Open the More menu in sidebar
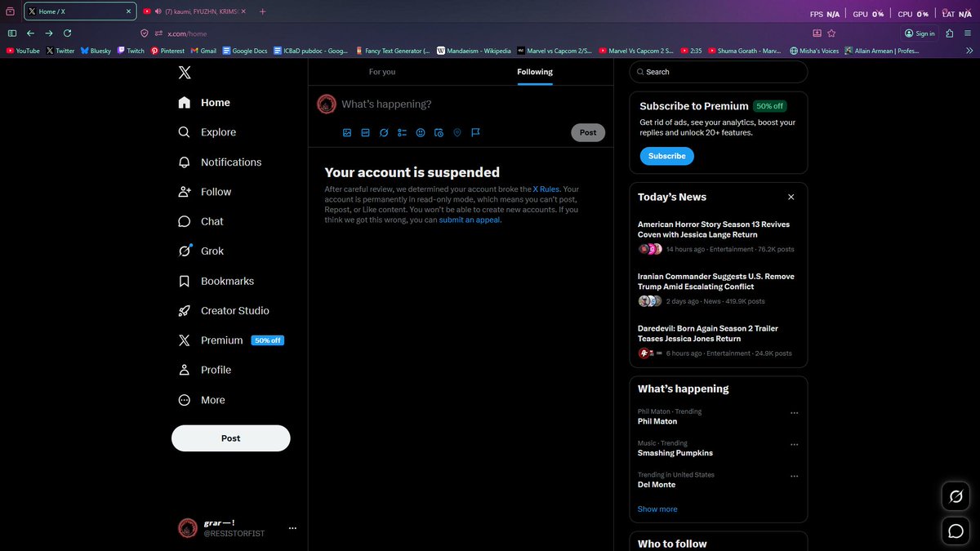980x551 pixels. click(202, 400)
